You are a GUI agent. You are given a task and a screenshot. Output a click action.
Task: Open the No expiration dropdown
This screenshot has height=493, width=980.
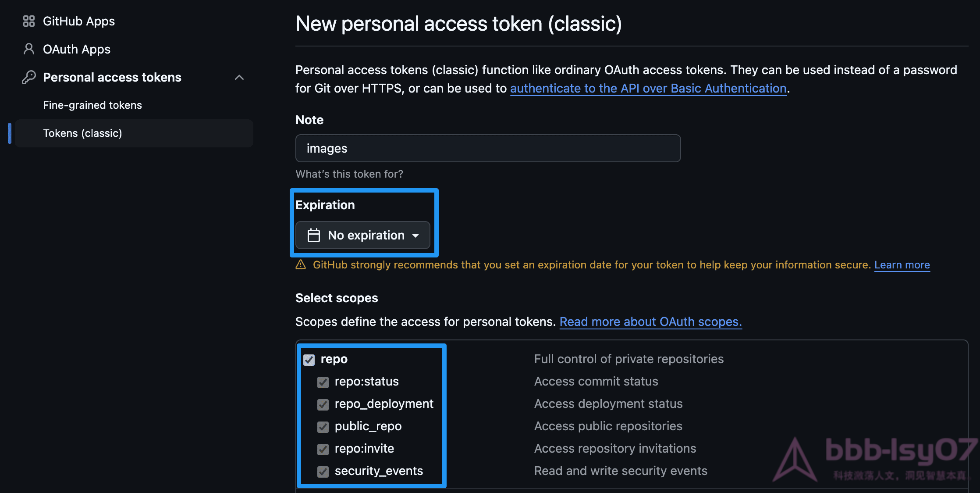[363, 235]
